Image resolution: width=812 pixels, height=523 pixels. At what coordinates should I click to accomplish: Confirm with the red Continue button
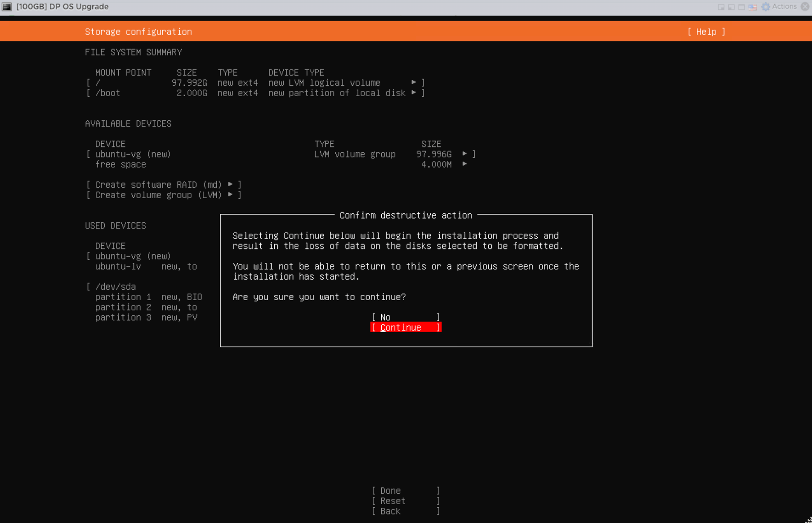click(406, 328)
